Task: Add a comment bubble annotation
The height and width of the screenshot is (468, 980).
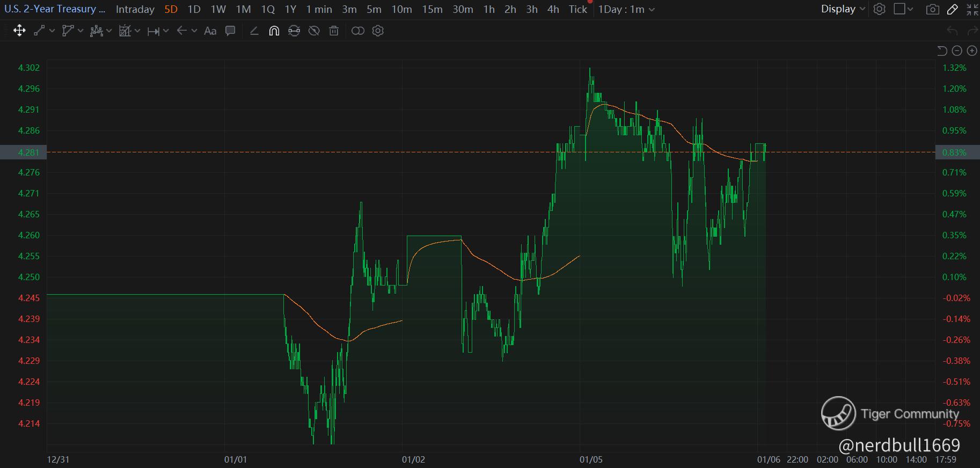Action: tap(230, 31)
